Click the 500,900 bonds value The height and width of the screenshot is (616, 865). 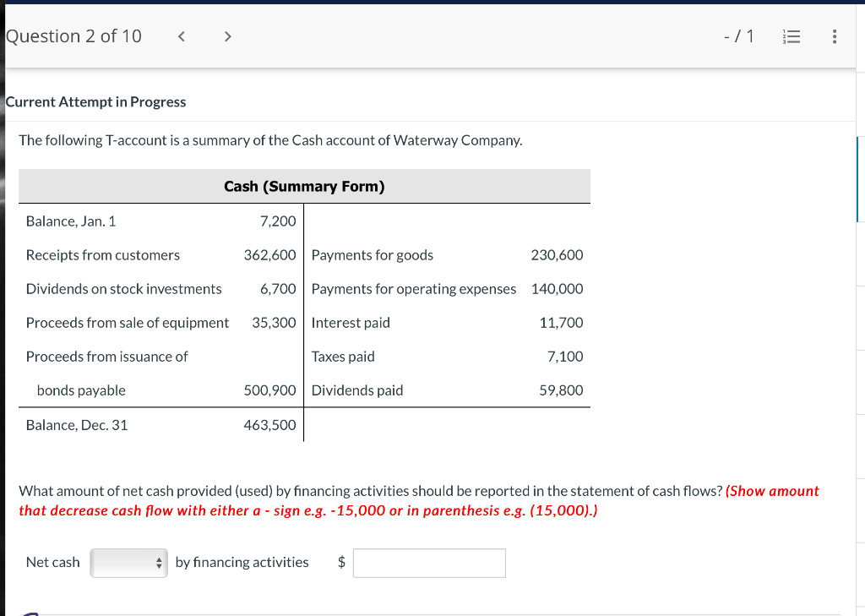[x=270, y=390]
